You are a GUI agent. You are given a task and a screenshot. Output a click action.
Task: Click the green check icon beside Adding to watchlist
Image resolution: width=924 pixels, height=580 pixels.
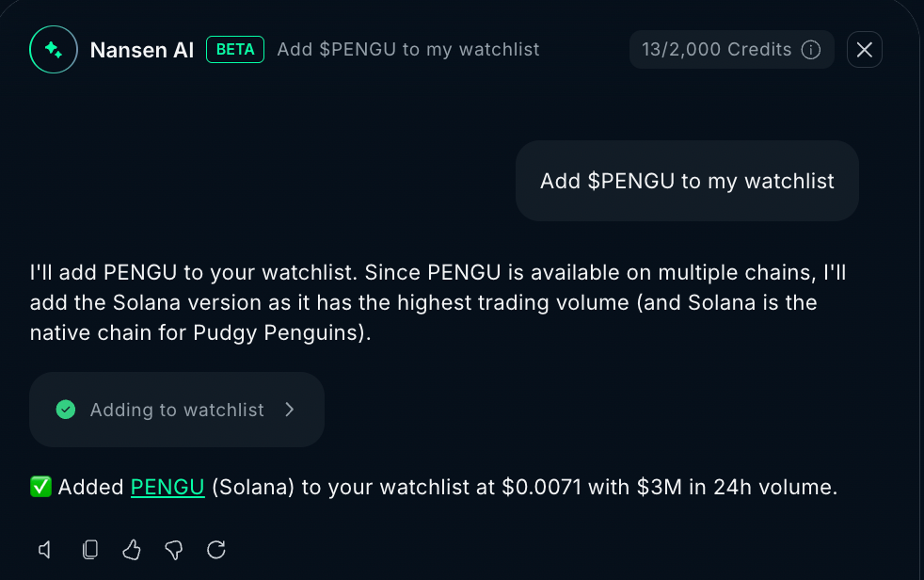(66, 410)
